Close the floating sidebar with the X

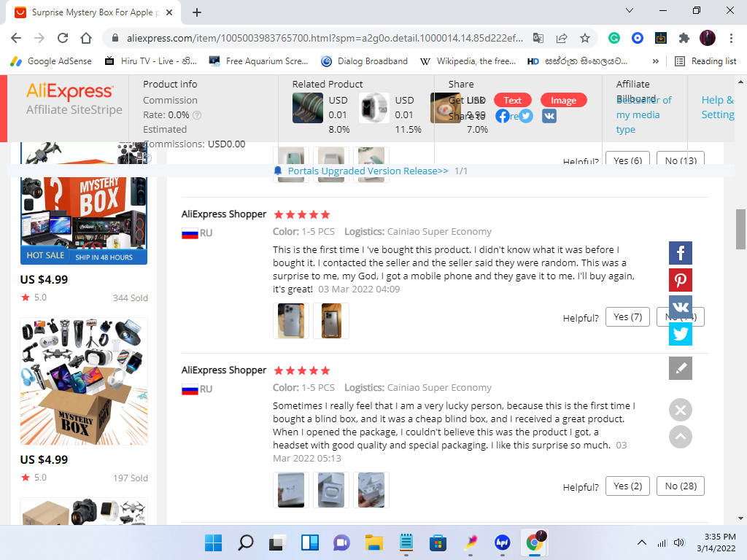[x=681, y=410]
